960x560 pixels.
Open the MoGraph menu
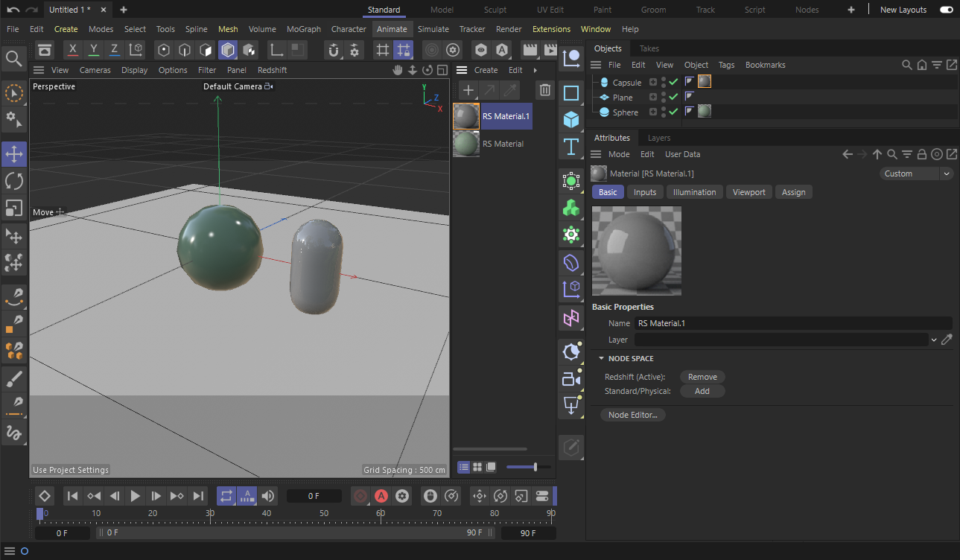[x=304, y=29]
